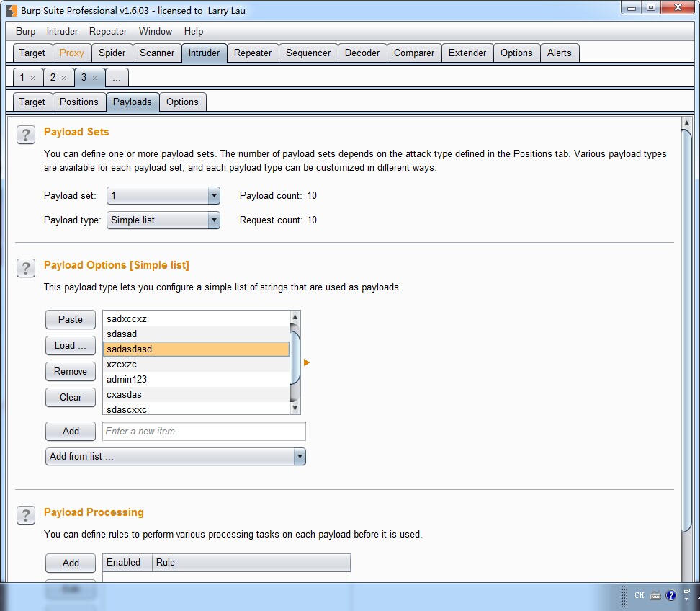700x611 pixels.
Task: Close Intruder attack tab 3
Action: click(94, 78)
